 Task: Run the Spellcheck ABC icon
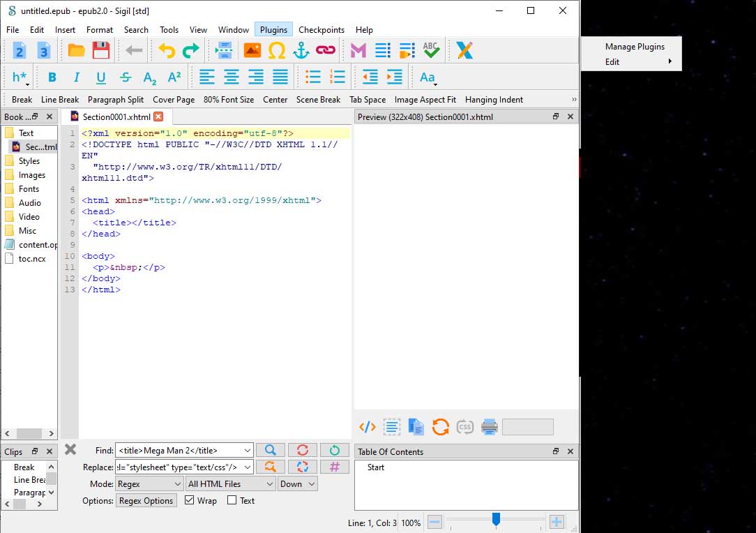point(431,50)
